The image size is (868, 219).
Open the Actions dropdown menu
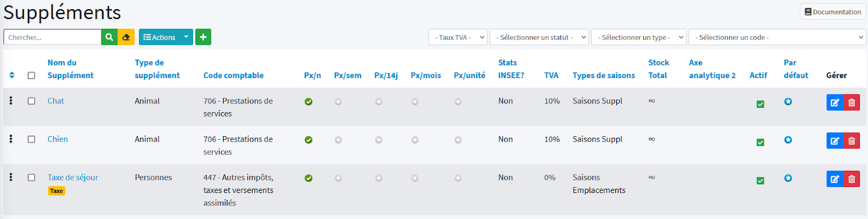pos(165,37)
